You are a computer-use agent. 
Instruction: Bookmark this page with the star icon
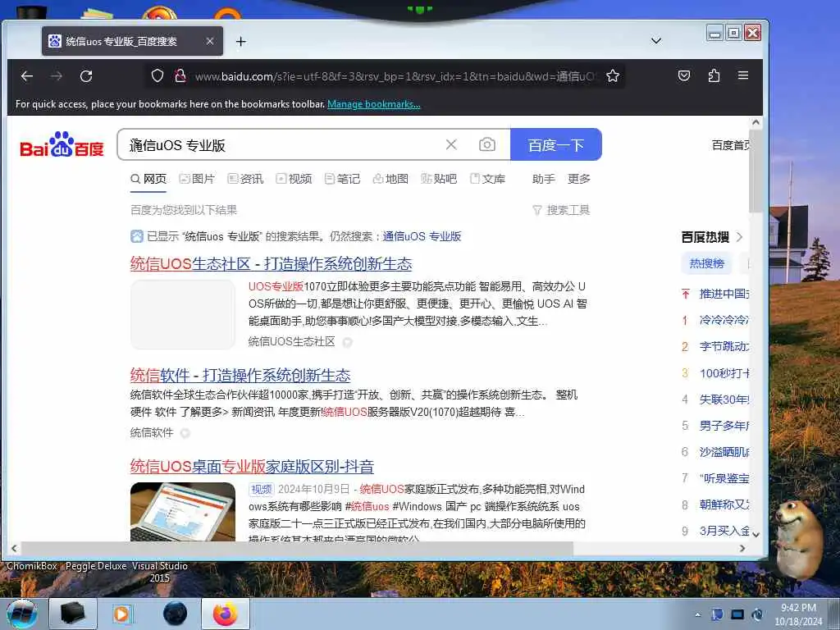[x=613, y=76]
